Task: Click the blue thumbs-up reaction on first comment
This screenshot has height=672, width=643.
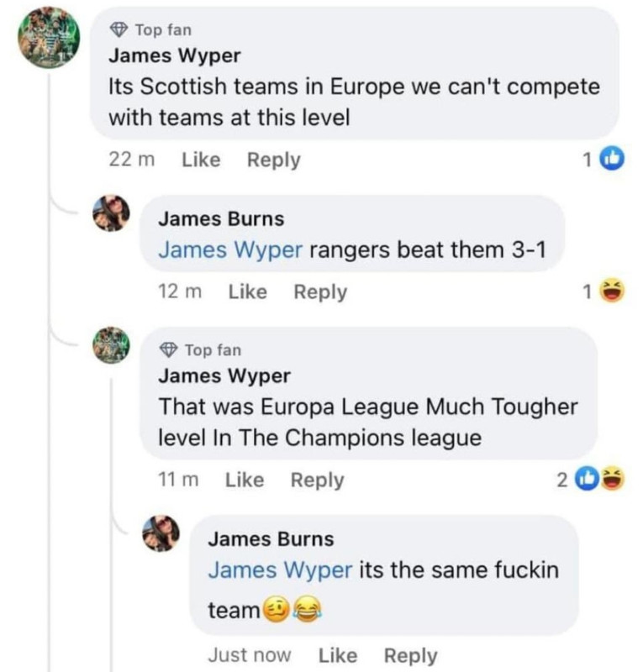Action: 612,159
